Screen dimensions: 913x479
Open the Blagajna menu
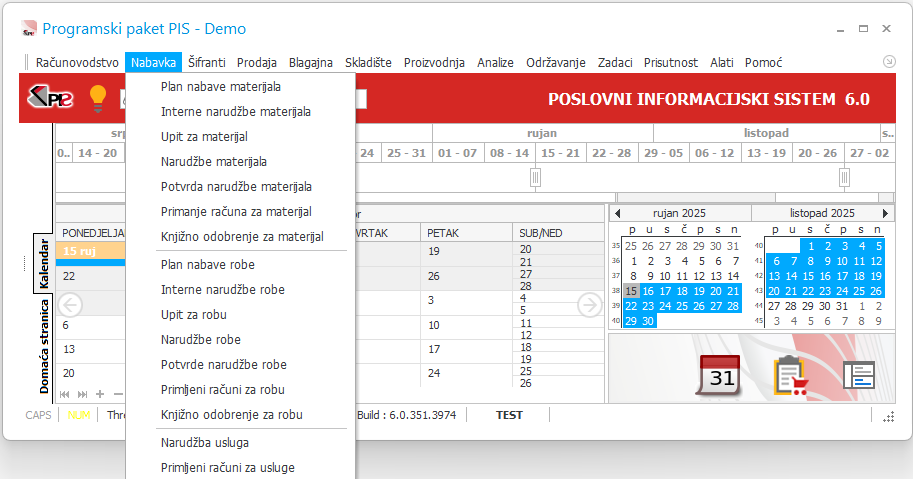coord(311,62)
